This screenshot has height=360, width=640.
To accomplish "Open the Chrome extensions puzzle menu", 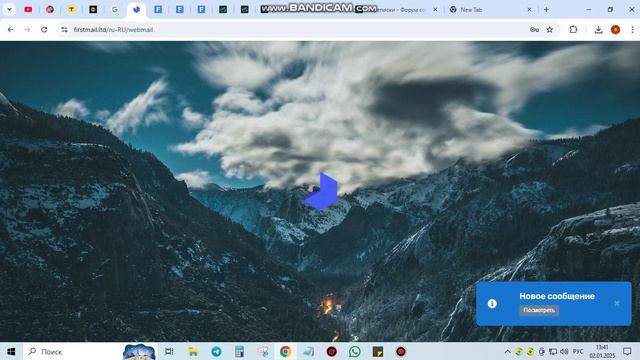I will point(573,29).
